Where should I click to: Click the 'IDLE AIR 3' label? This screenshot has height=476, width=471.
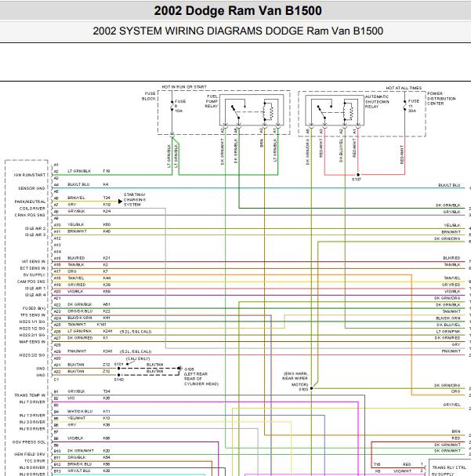35,234
